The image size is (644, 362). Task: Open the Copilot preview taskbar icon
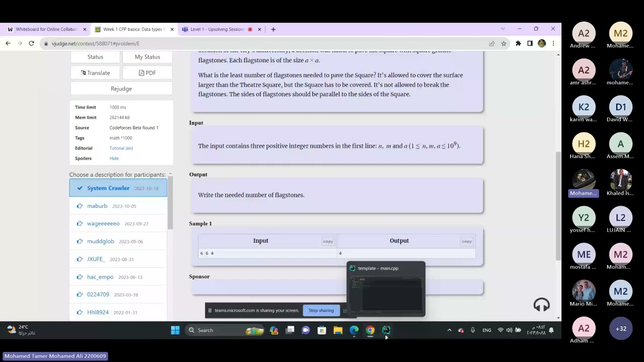click(x=274, y=330)
